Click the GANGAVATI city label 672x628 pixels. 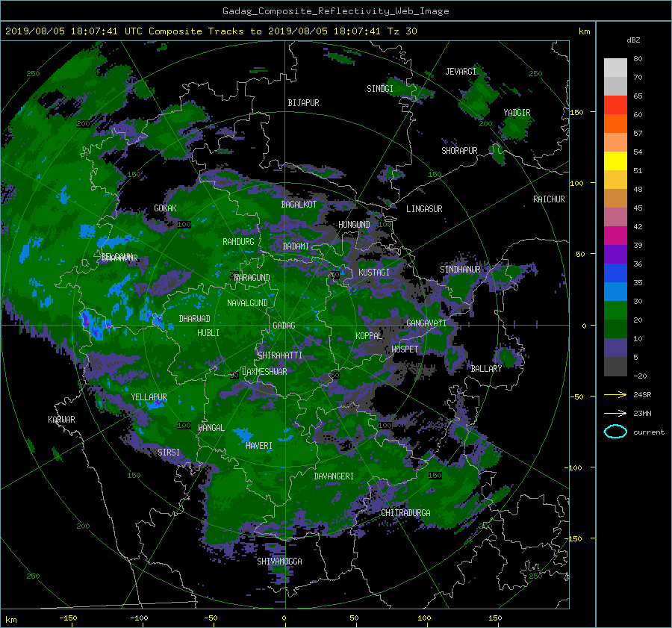[x=426, y=323]
